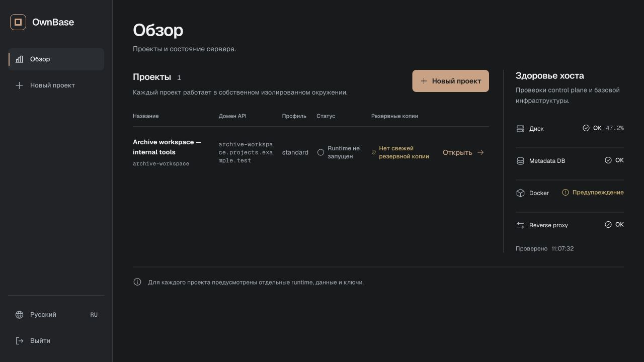The image size is (644, 362).
Task: Click the database icon beside Metadata DB
Action: [x=520, y=161]
